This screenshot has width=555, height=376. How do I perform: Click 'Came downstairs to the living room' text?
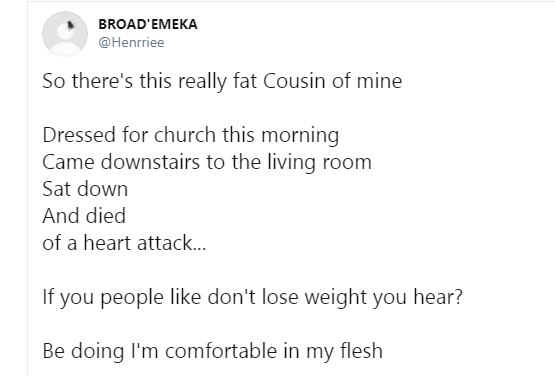tap(207, 162)
